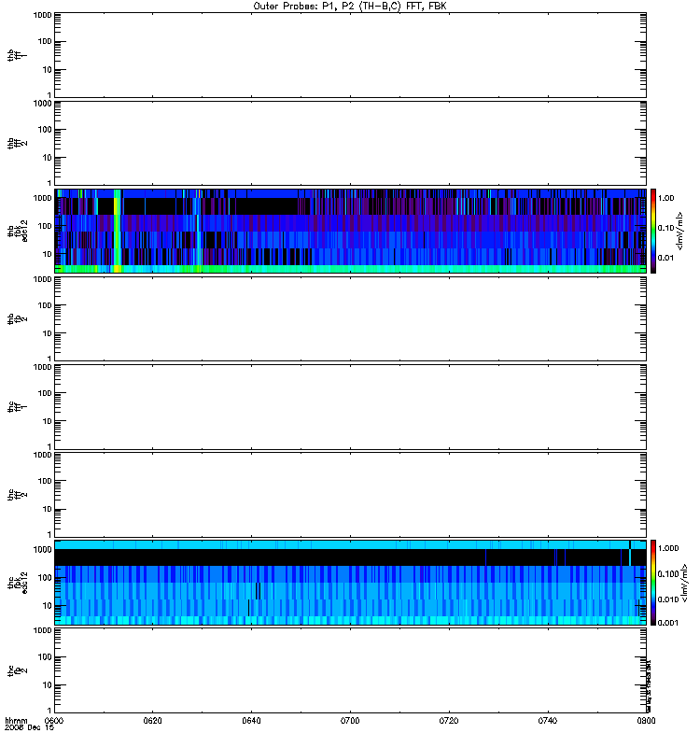
Task: Click the '1000' tick label of the thc fbk edc12 panel
Action: (42, 550)
